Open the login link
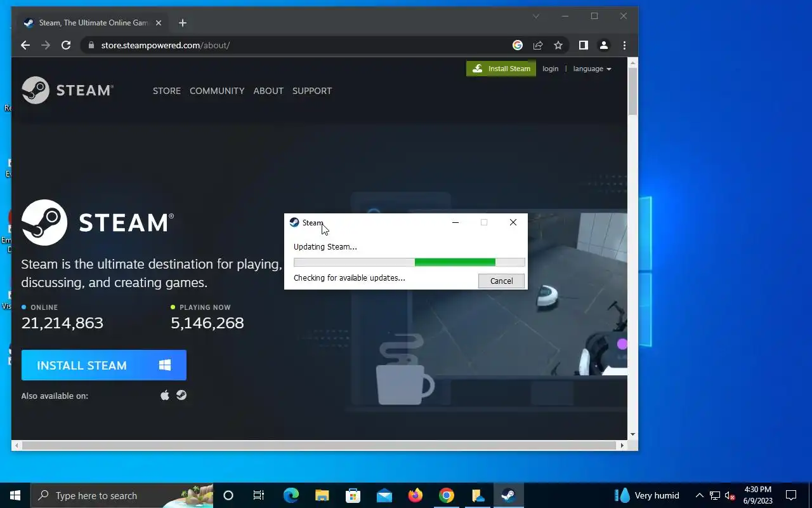The image size is (812, 508). click(x=550, y=69)
